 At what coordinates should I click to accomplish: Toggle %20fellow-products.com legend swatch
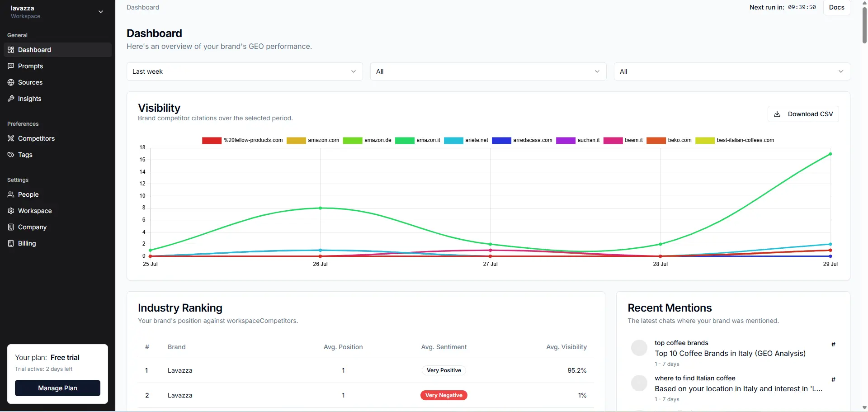212,140
